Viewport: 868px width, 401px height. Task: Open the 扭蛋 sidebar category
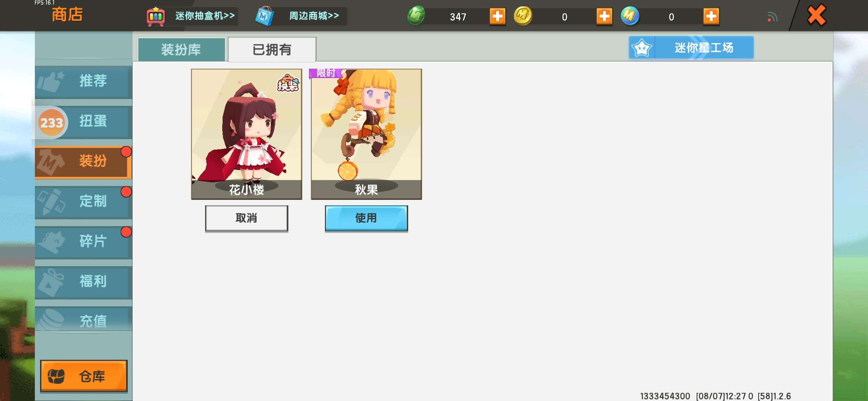coord(83,121)
